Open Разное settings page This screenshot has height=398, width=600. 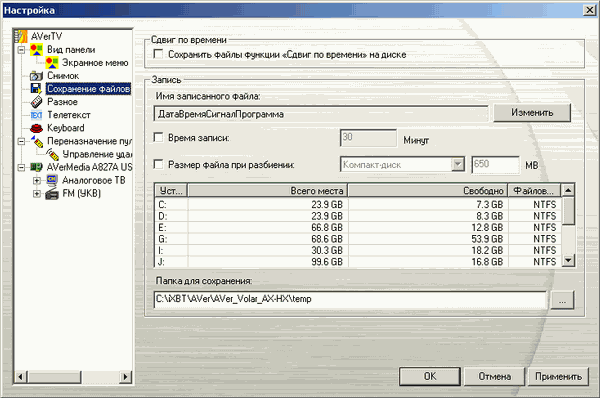62,102
